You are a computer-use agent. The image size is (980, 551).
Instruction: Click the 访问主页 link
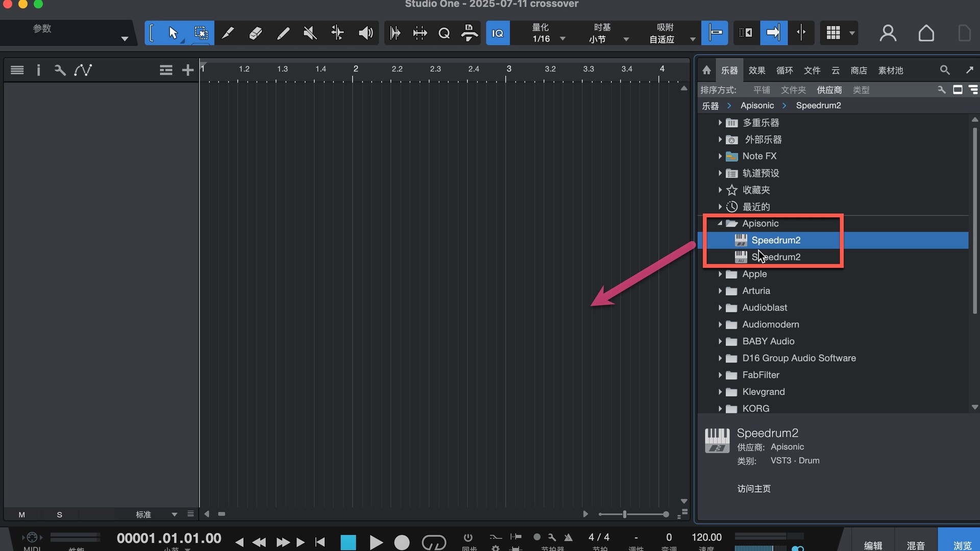(754, 489)
